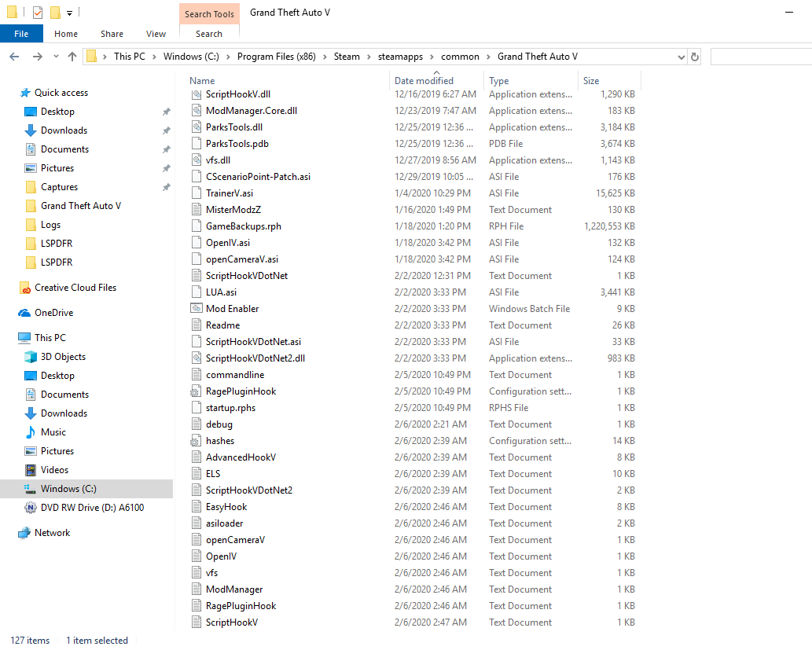The image size is (812, 650).
Task: Select GameBackups.rph file
Action: [x=244, y=226]
